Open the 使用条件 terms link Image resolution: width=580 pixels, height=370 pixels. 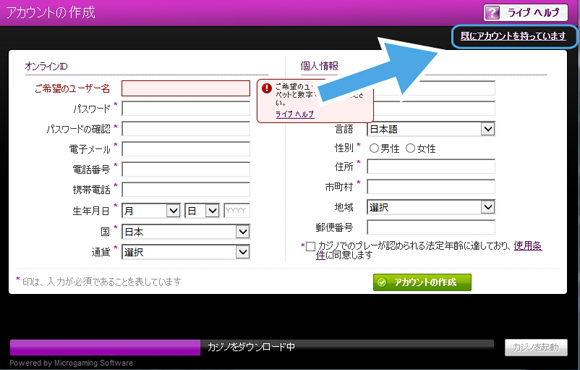tap(528, 245)
